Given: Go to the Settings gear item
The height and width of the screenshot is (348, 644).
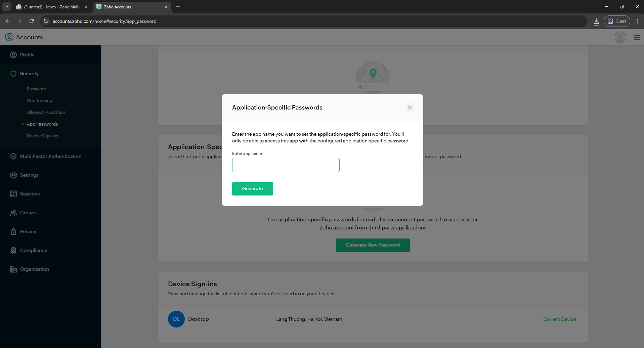Looking at the screenshot, I should pyautogui.click(x=13, y=175).
